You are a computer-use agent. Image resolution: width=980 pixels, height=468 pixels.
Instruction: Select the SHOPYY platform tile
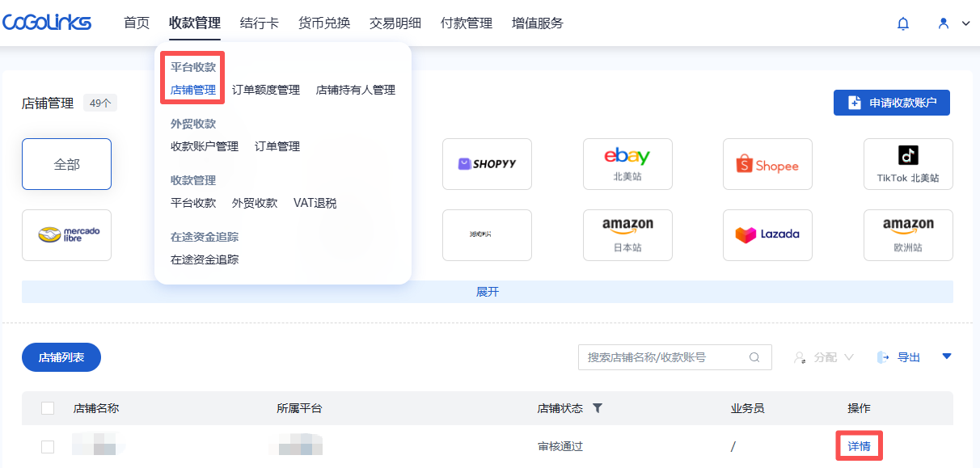pyautogui.click(x=487, y=164)
